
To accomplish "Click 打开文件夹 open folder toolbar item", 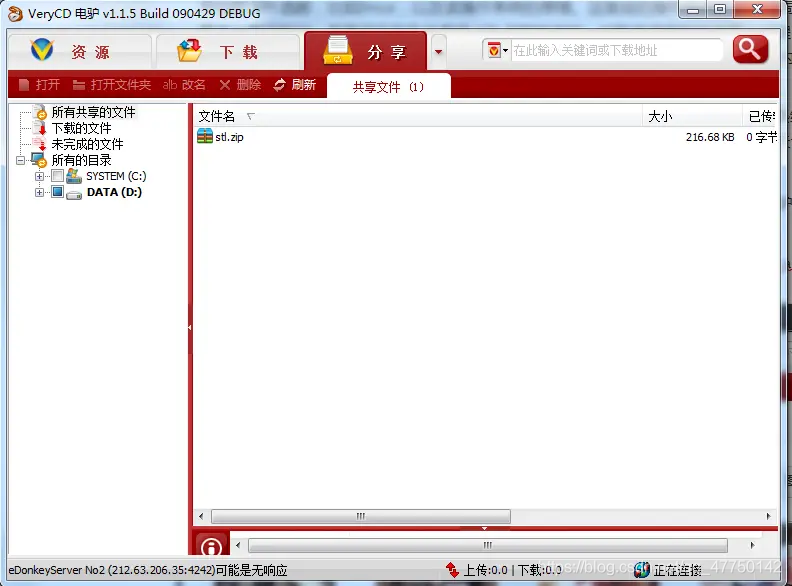I will (112, 85).
